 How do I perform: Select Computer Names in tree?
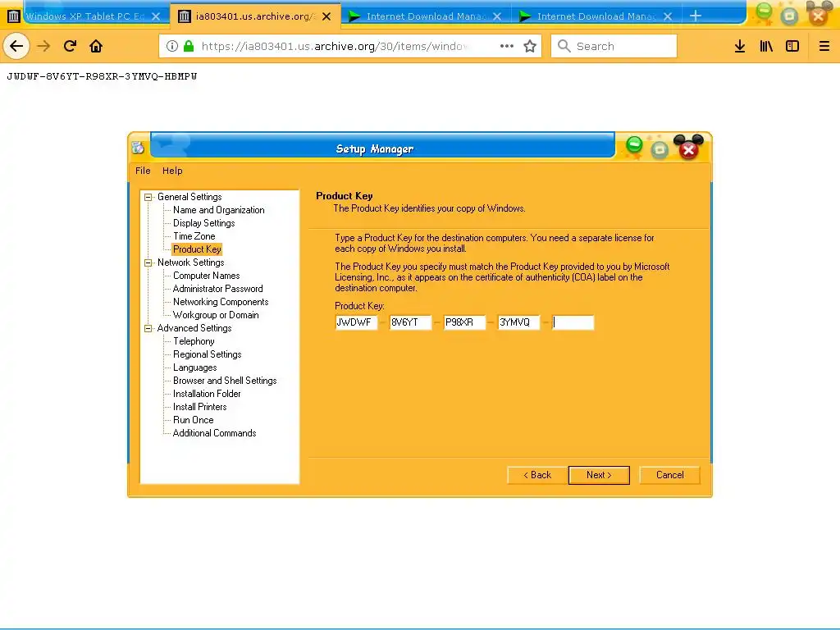pyautogui.click(x=206, y=276)
